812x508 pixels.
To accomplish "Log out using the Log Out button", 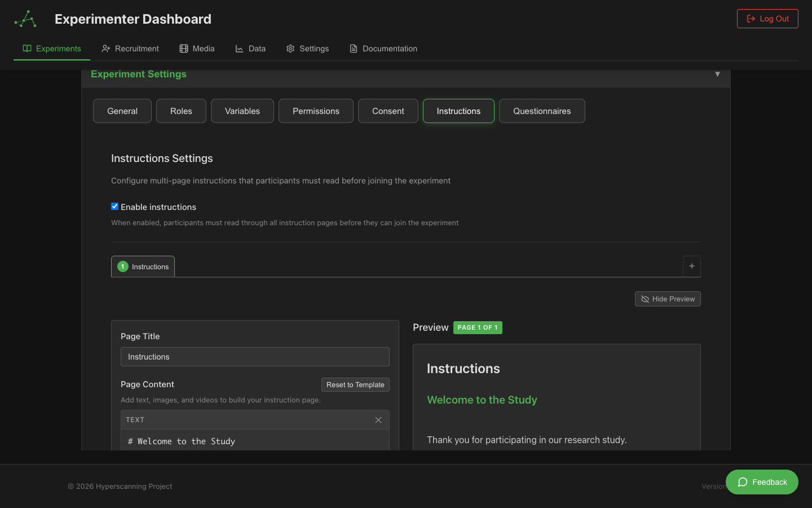I will 767,18.
